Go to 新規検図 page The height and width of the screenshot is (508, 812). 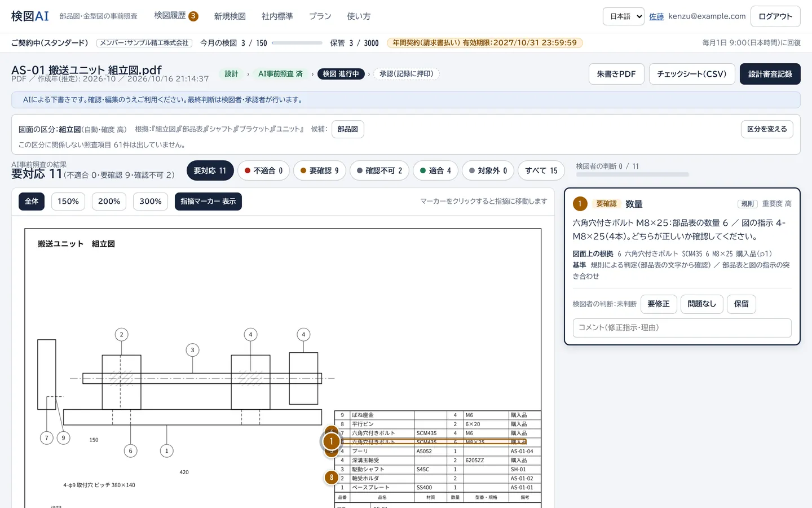click(230, 16)
